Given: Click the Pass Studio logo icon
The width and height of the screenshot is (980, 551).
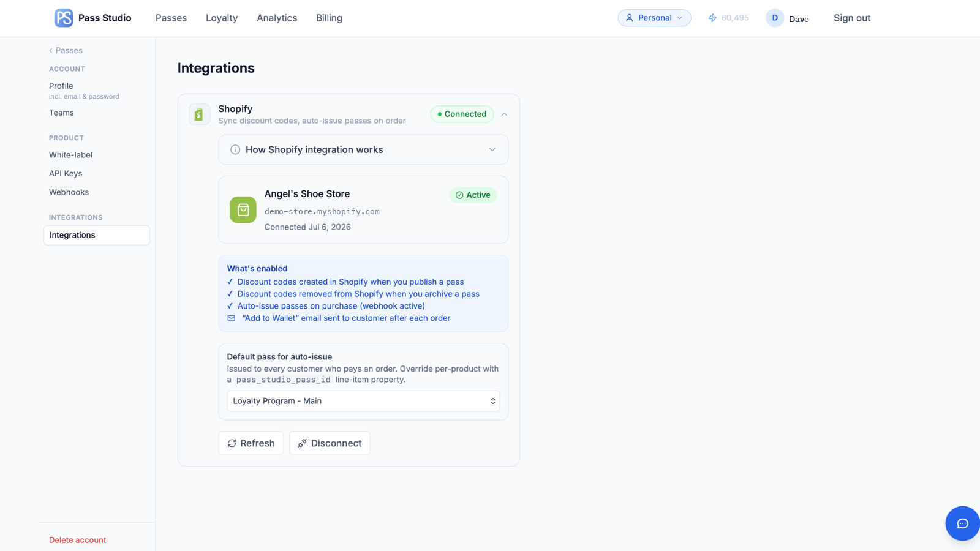Looking at the screenshot, I should pos(64,18).
